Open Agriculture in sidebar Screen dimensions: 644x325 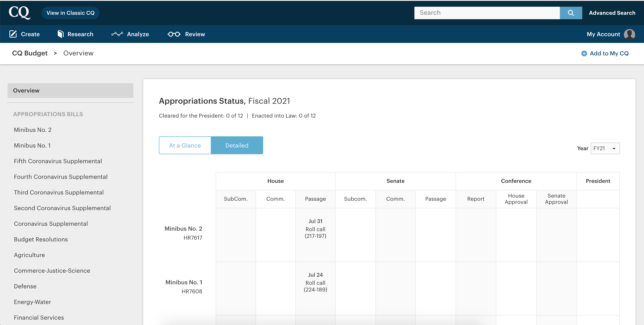click(x=30, y=255)
